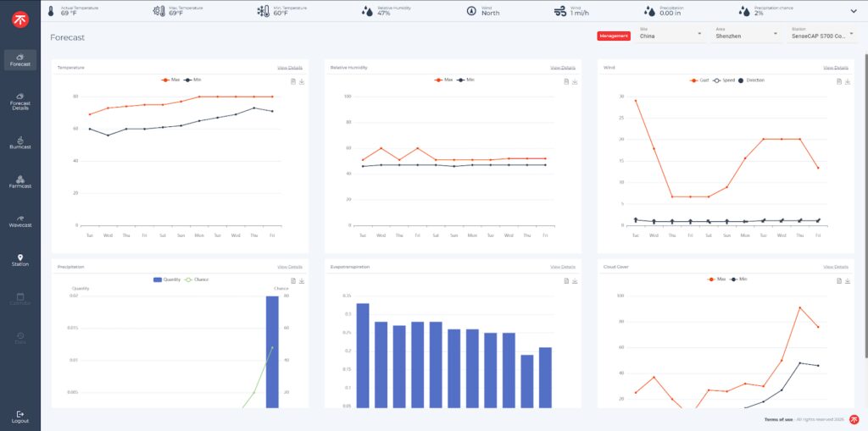Open the Farmcast sidebar icon
The image size is (868, 431).
click(20, 178)
